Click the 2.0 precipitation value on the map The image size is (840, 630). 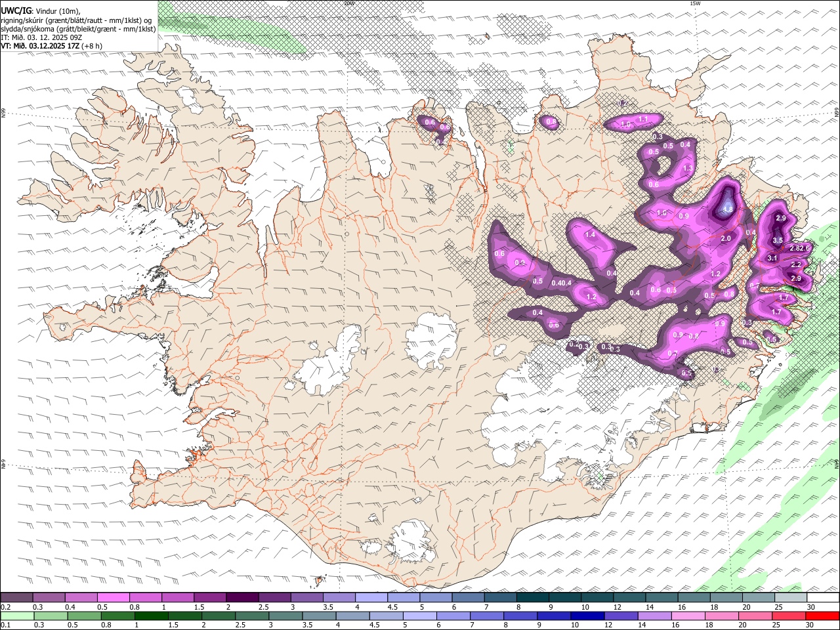[726, 239]
